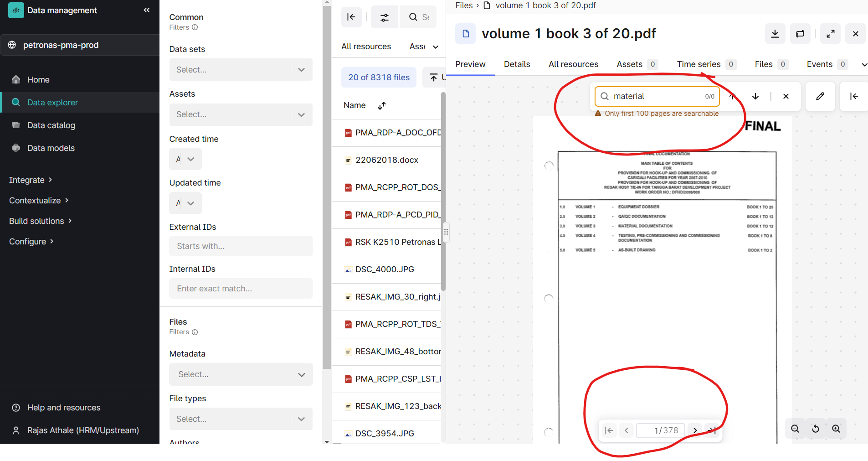
Task: Jump to first page of PDF
Action: (x=609, y=430)
